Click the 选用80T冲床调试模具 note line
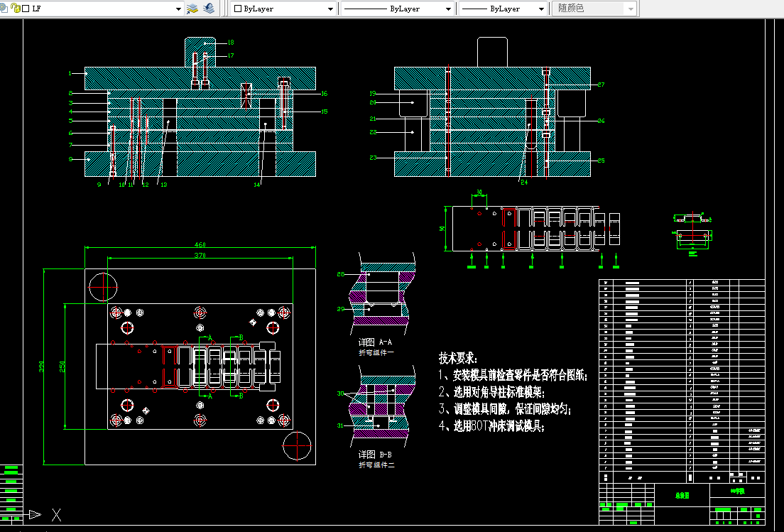The height and width of the screenshot is (532, 784). click(491, 425)
